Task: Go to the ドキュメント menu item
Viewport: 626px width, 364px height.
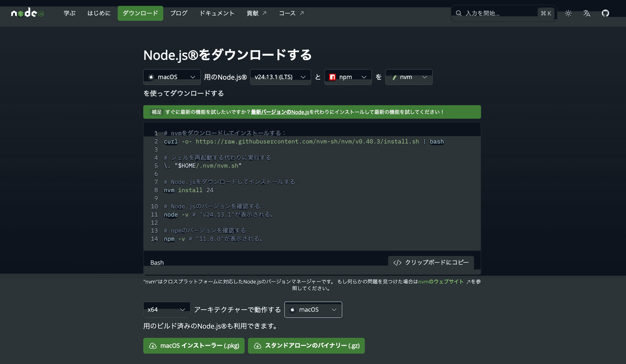Action: coord(217,13)
